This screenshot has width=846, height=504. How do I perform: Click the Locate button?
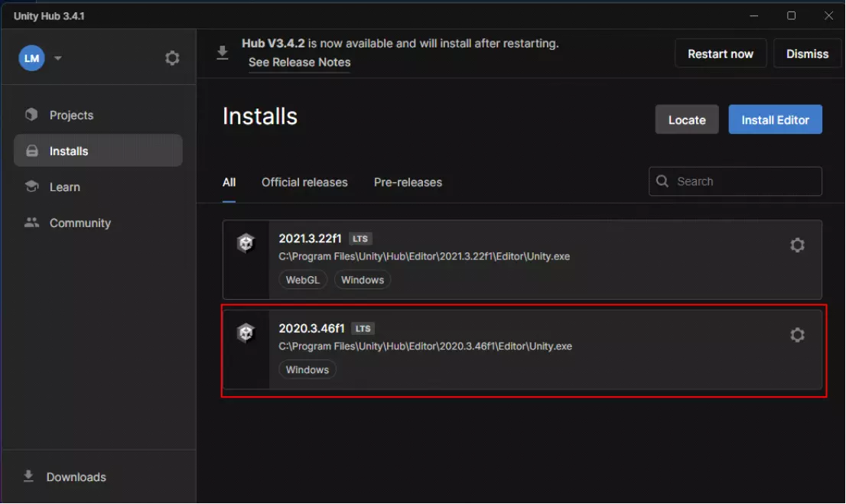coord(687,120)
